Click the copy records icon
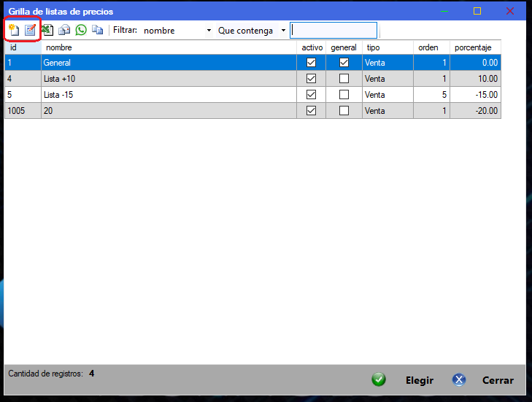Screen dimensions: 532x402 click(97, 31)
